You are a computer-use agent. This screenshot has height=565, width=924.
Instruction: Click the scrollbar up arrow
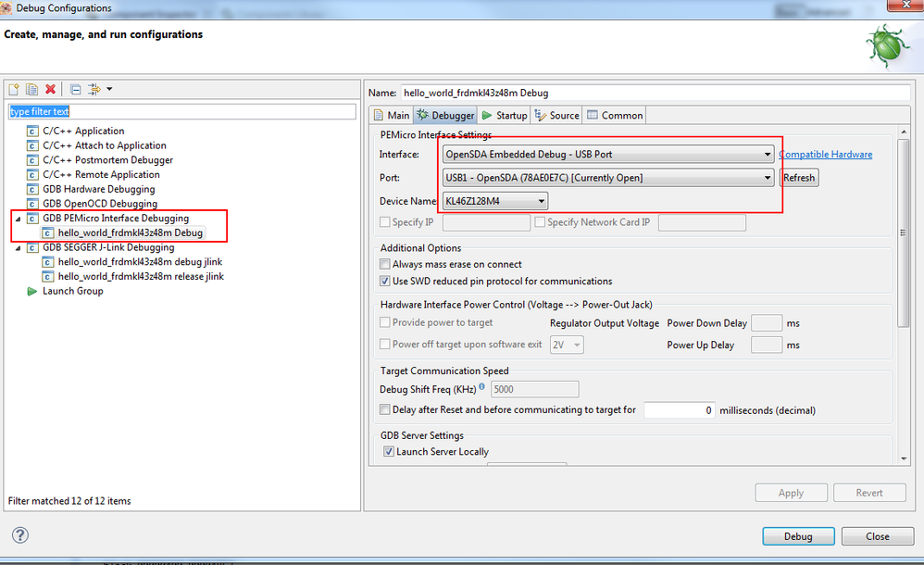[x=904, y=132]
